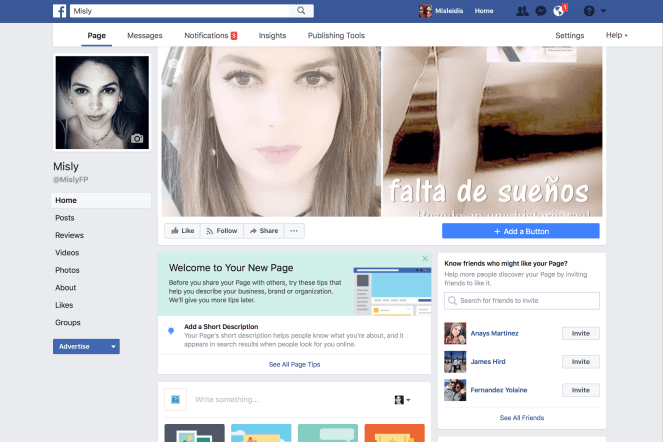Click the Search for friends to invite field

click(522, 301)
